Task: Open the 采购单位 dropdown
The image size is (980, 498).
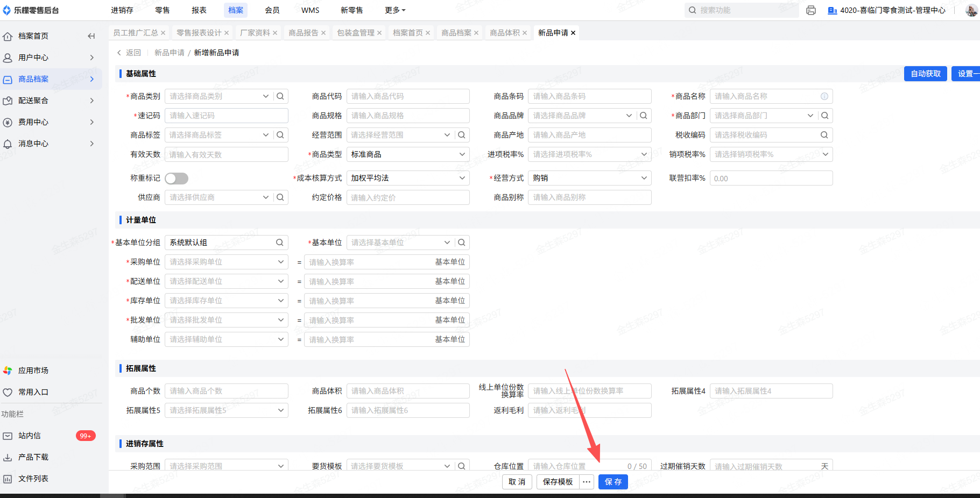Action: coord(227,262)
